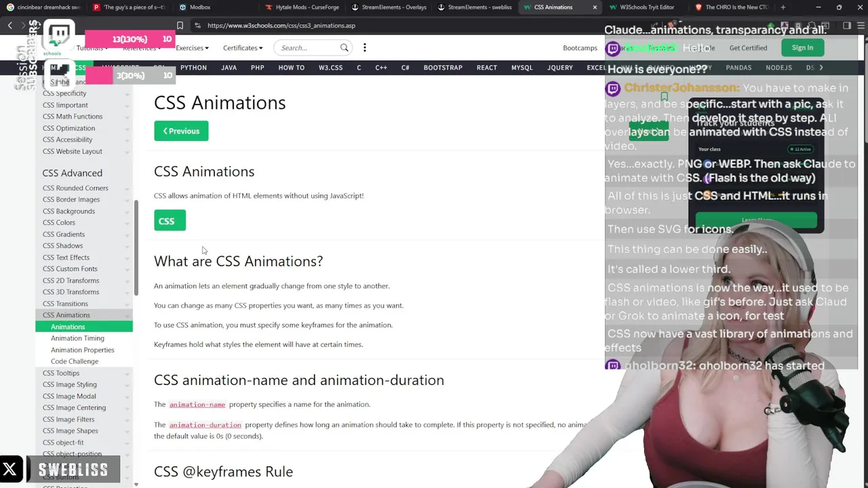
Task: Select JQUERY in the language bar
Action: (560, 68)
